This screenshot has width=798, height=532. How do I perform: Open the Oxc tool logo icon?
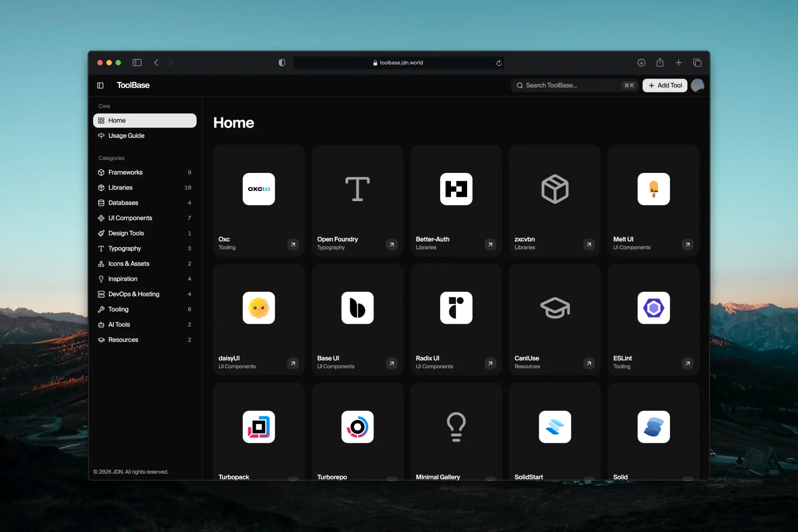point(259,189)
